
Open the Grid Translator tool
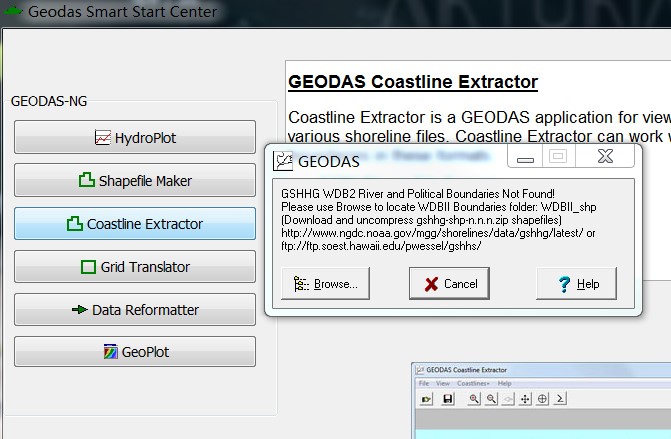point(135,267)
